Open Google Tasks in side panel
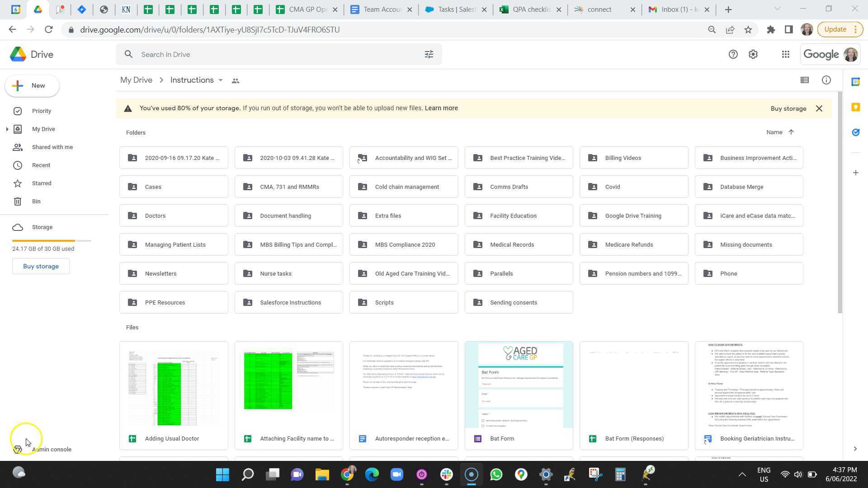This screenshot has height=488, width=868. pos(855,132)
